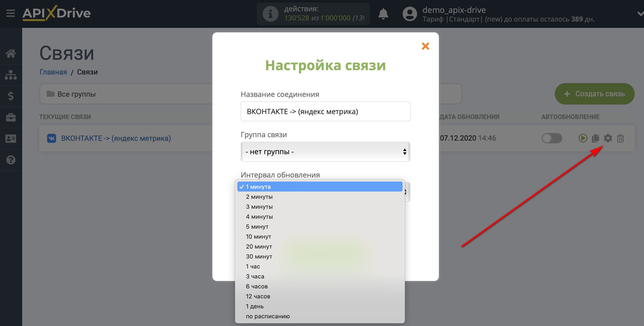Choose 3 часа in interval list
Viewport: 644px width, 326px height.
point(320,276)
